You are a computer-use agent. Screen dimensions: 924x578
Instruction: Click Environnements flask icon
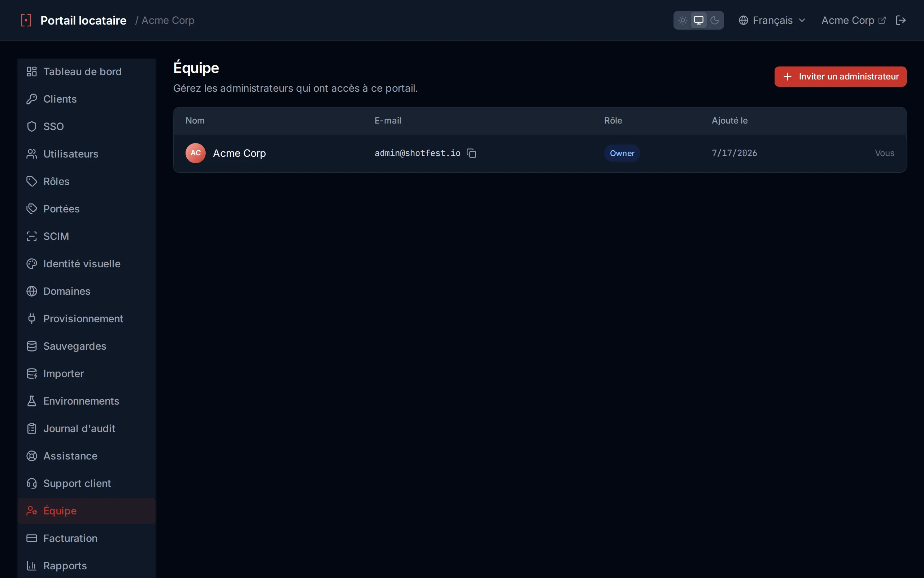(32, 401)
